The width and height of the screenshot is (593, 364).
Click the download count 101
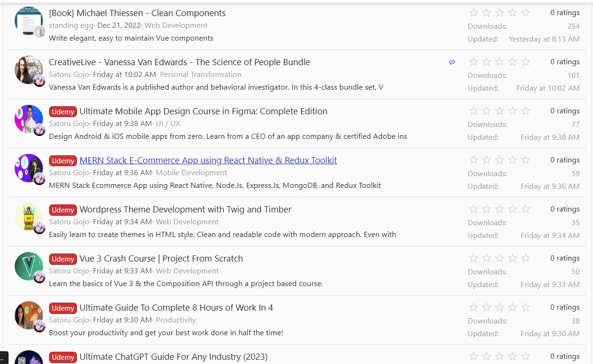click(573, 76)
